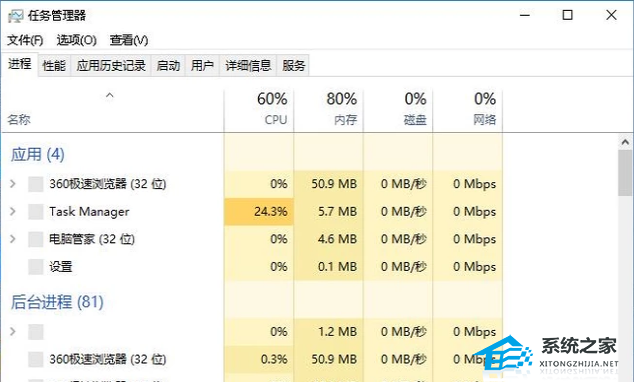
Task: Open the 文件(F) menu
Action: click(x=25, y=40)
